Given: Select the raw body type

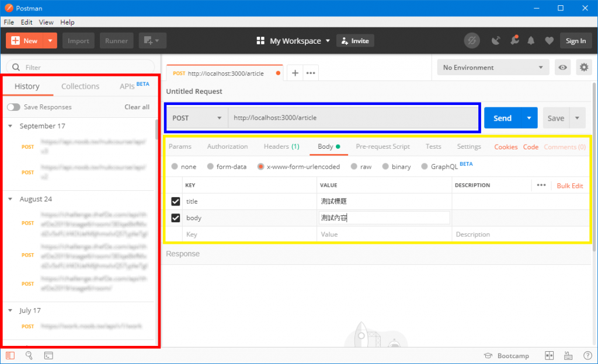Looking at the screenshot, I should coord(354,166).
